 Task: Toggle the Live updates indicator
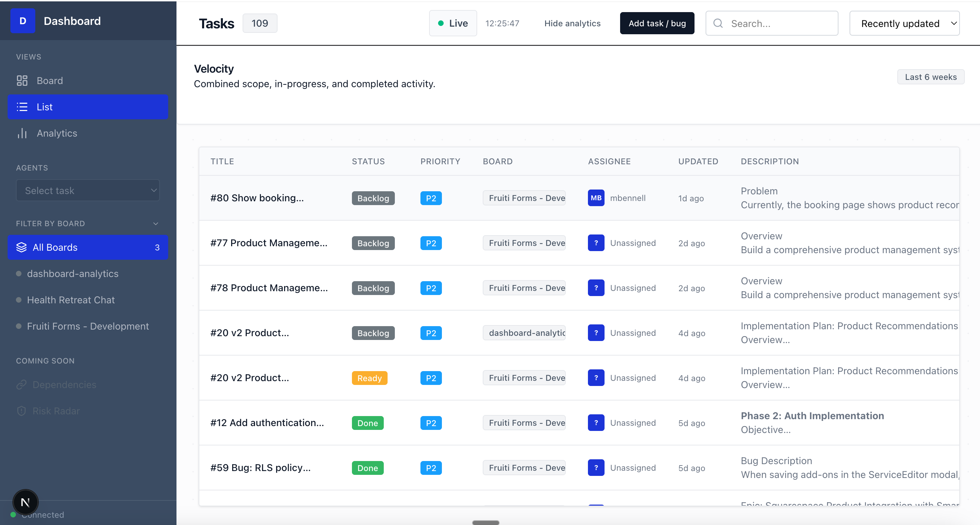(453, 23)
